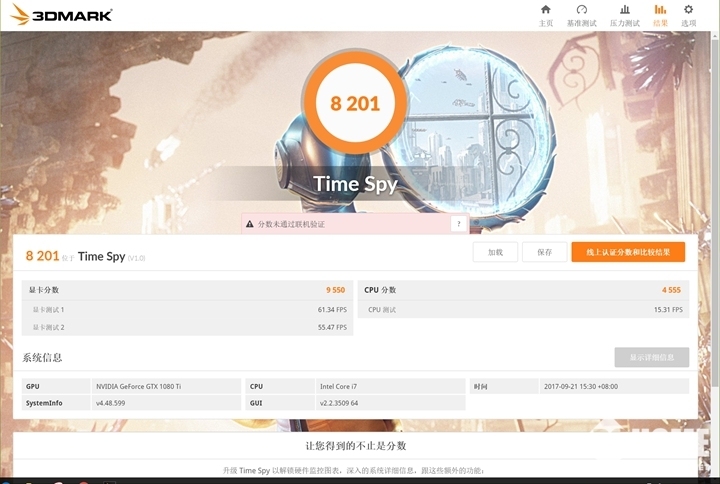This screenshot has height=484, width=720.
Task: Click the Load (加载) button
Action: tap(495, 252)
